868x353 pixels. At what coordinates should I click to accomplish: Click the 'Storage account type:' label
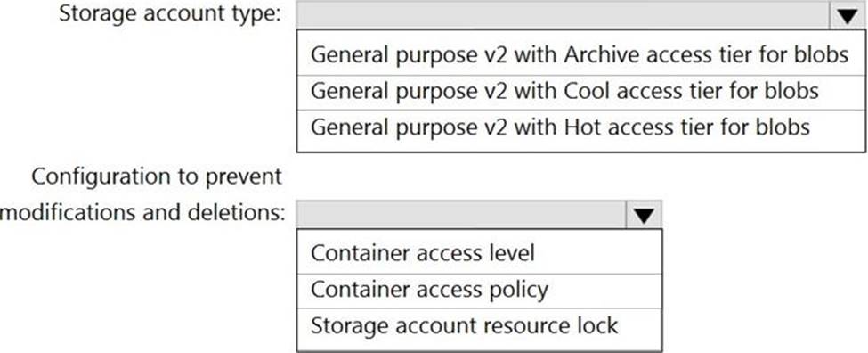pos(170,14)
